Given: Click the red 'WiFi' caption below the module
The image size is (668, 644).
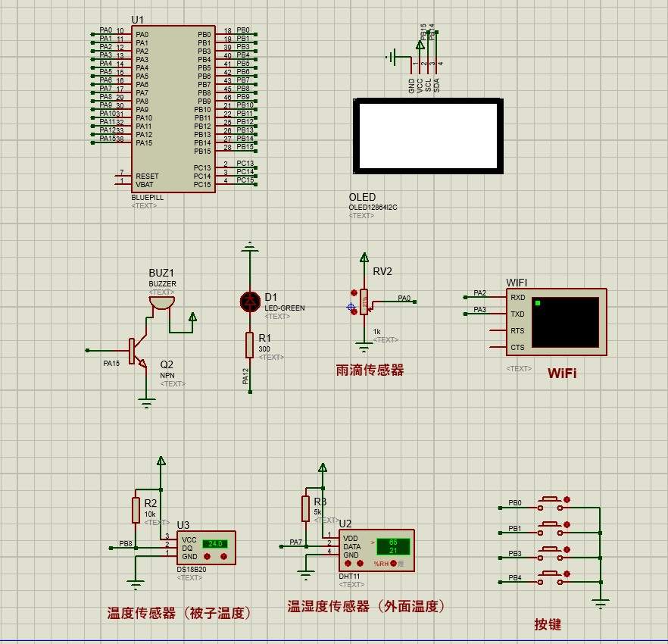Looking at the screenshot, I should click(x=562, y=373).
